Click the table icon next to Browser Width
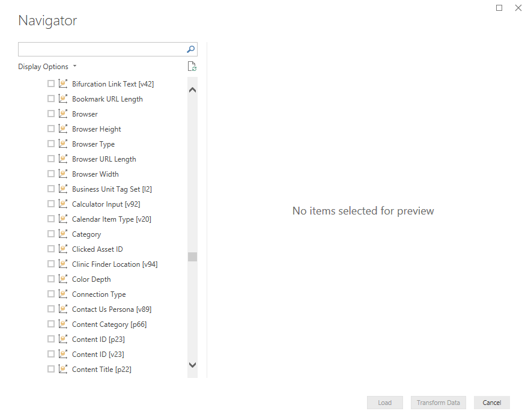Screen dimensions: 528x420 pos(63,174)
